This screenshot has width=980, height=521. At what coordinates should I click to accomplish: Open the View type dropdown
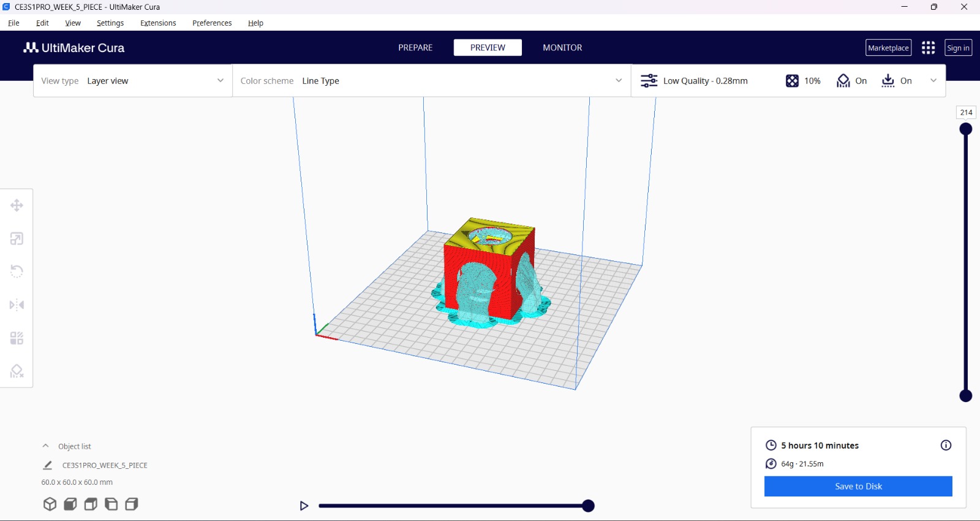click(133, 81)
